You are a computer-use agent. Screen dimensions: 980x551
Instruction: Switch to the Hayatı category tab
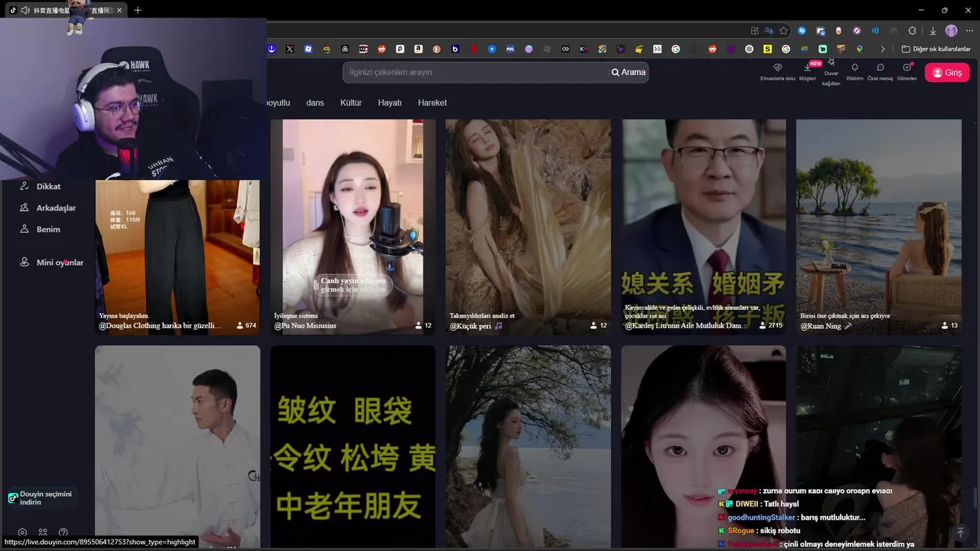click(390, 103)
